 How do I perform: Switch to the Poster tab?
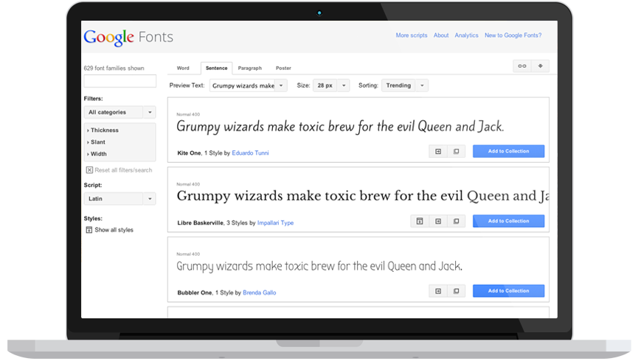coord(284,68)
